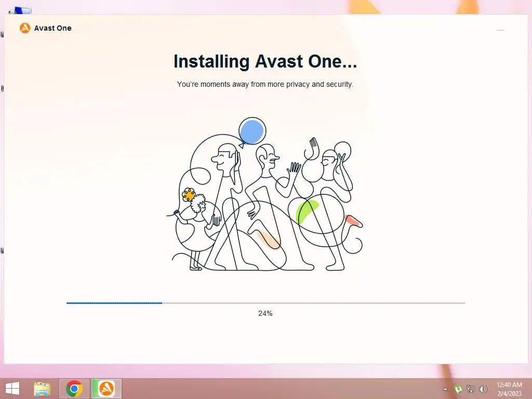Open Google Chrome from the taskbar
The width and height of the screenshot is (532, 399).
coord(74,389)
